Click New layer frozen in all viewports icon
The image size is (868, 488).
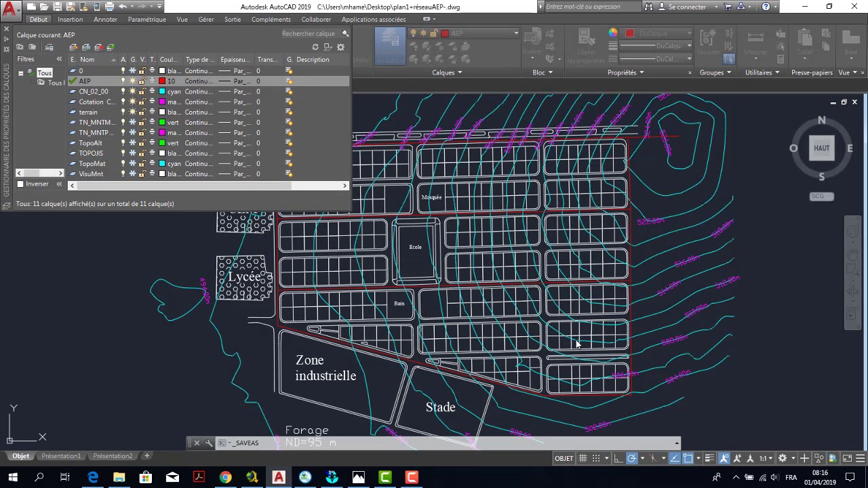click(86, 47)
